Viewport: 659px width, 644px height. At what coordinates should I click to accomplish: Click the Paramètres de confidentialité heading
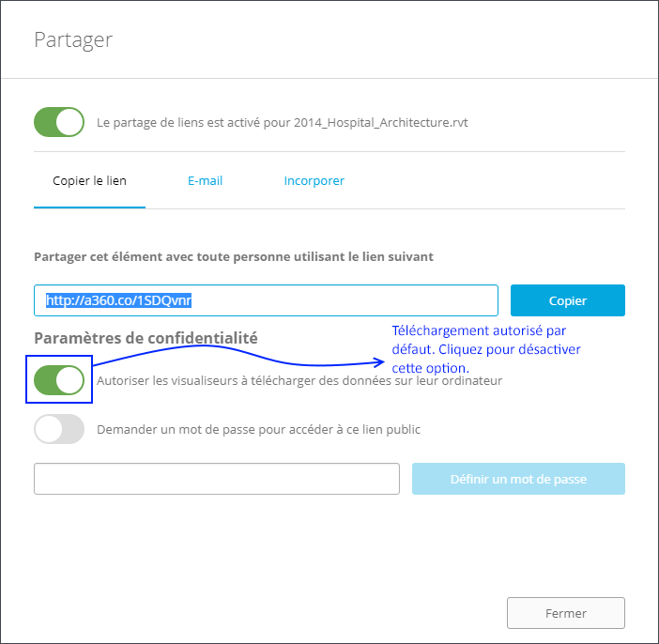(x=146, y=337)
